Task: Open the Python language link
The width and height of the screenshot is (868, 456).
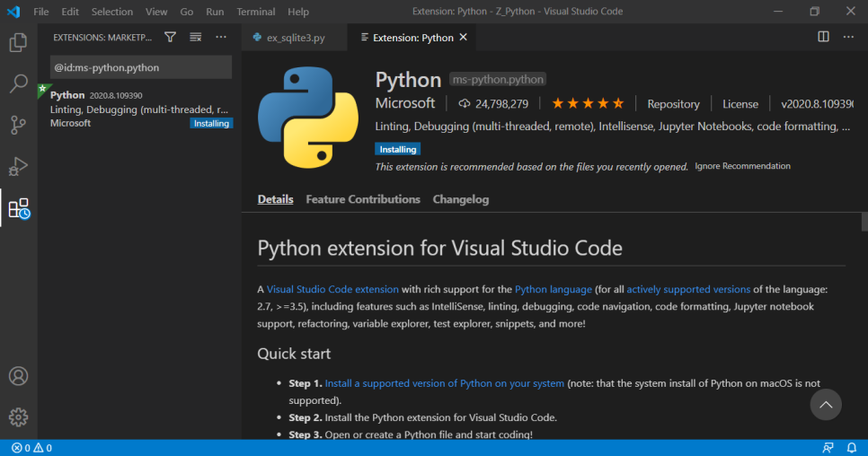Action: (553, 289)
